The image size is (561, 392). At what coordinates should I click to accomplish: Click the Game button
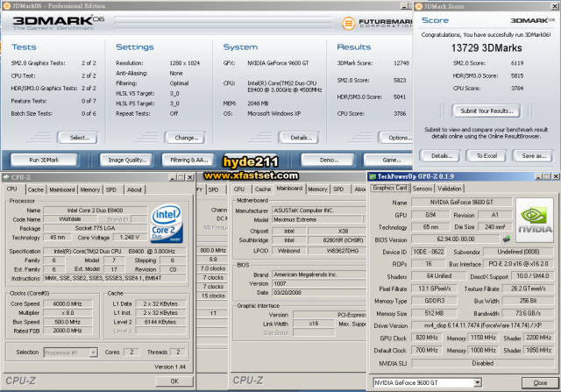389,160
